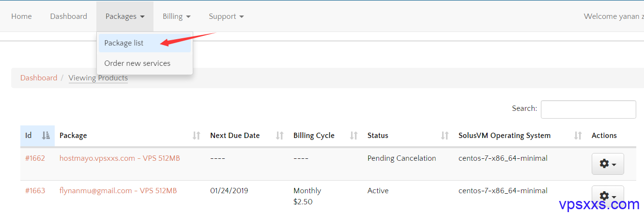The image size is (644, 215).
Task: Open package #1662 id link
Action: pyautogui.click(x=35, y=158)
